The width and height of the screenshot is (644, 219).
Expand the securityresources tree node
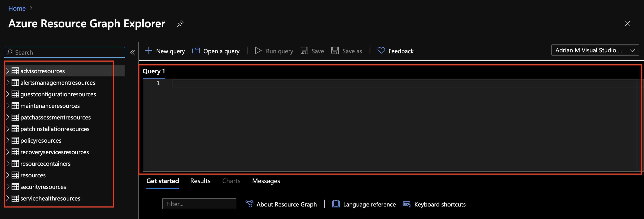[x=8, y=187]
